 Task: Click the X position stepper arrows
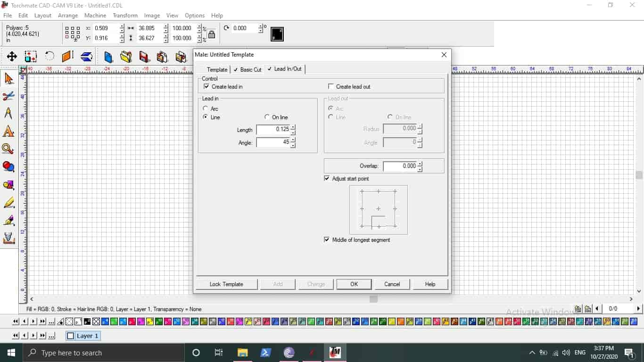click(x=122, y=28)
